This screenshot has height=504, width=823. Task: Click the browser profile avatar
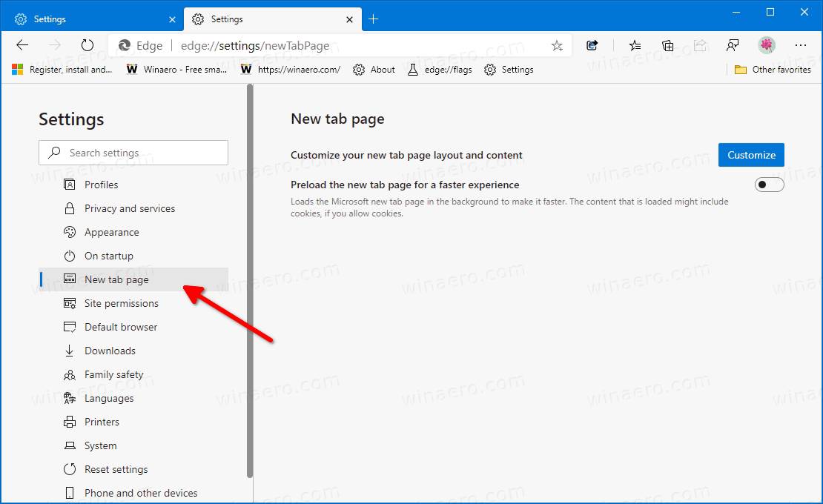pos(766,45)
